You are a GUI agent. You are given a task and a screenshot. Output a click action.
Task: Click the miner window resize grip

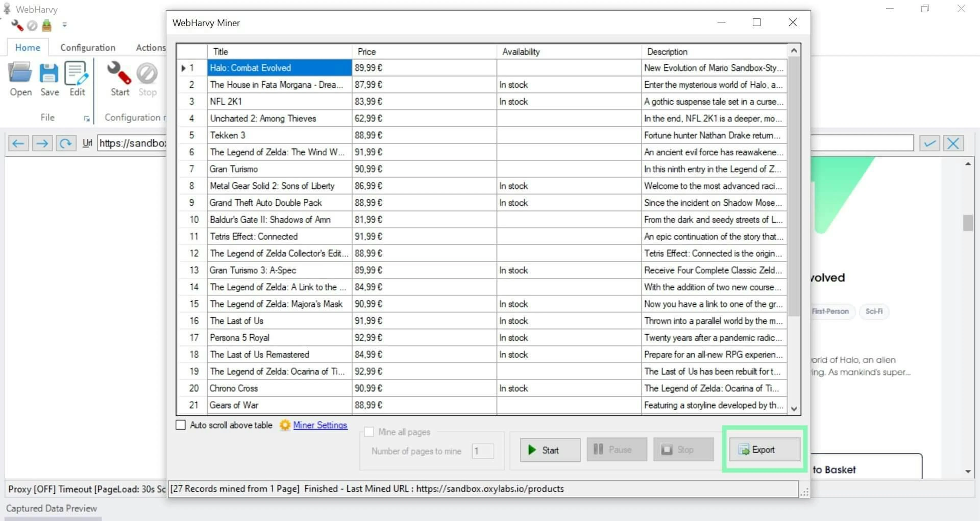[804, 492]
